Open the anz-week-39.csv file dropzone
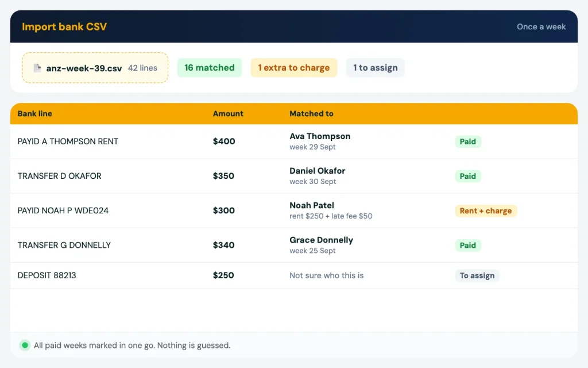Viewport: 588px width, 368px height. (x=95, y=68)
